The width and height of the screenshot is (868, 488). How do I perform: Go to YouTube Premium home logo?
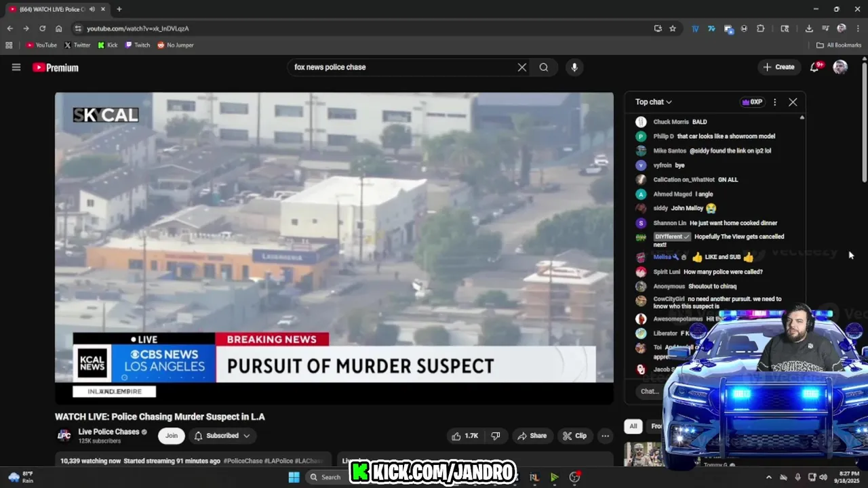coord(56,67)
